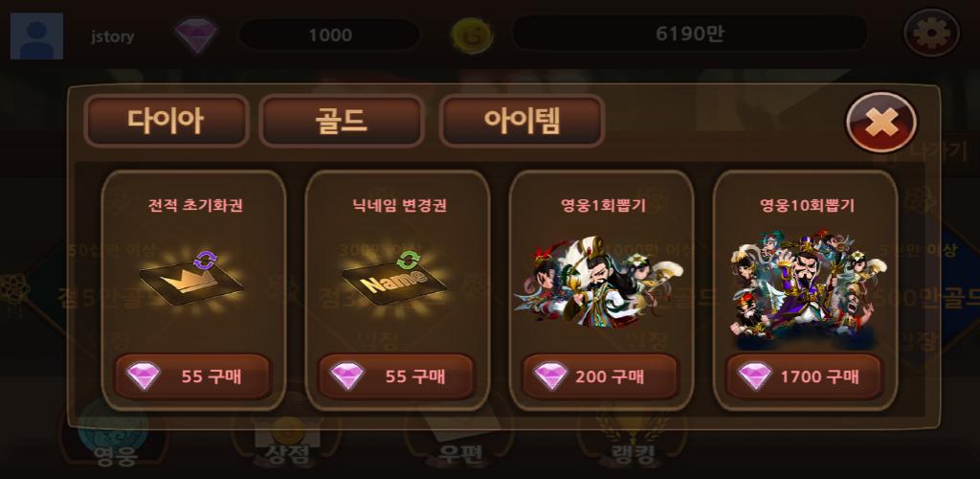Tap the 영웅1회뽑기 hero group artwork
Screen dimensions: 980x479
click(598, 282)
